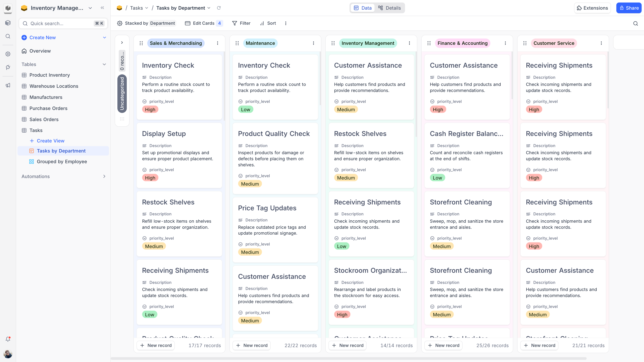Viewport: 644px width, 362px height.
Task: Select the Tasks by Department view
Action: (x=63, y=151)
